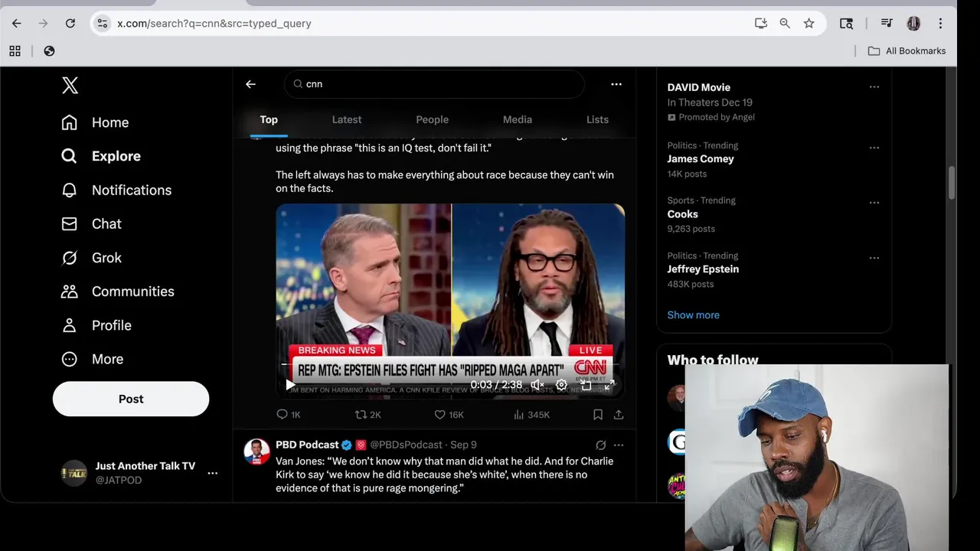Open Chat in the sidebar
Viewport: 980px width, 551px height.
click(x=91, y=223)
